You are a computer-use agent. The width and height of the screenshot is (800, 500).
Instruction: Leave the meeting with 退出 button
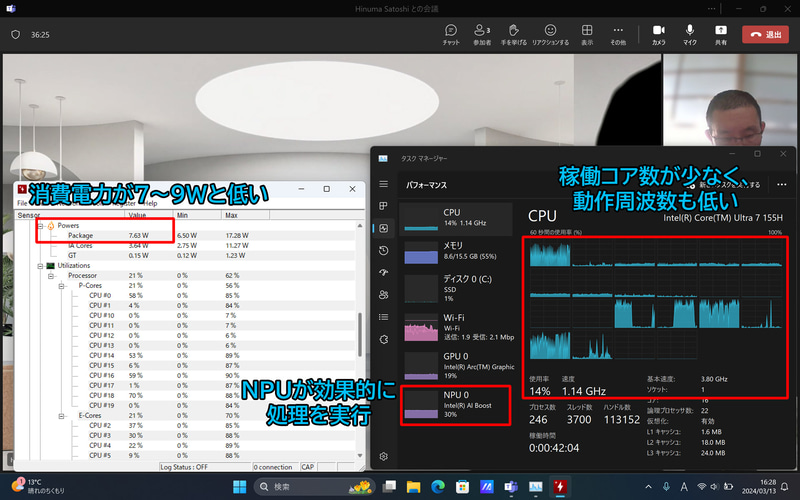(765, 35)
